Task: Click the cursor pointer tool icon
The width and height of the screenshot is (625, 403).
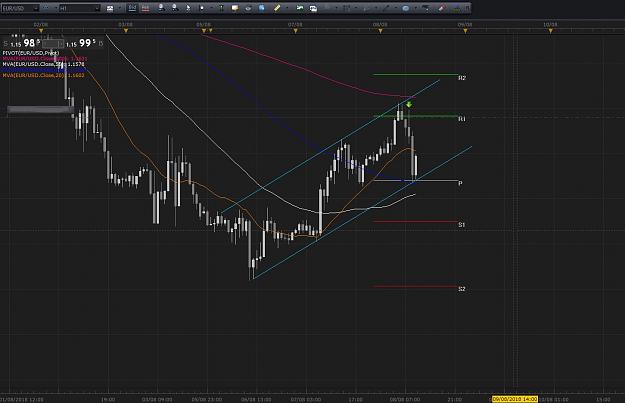Action: (189, 8)
